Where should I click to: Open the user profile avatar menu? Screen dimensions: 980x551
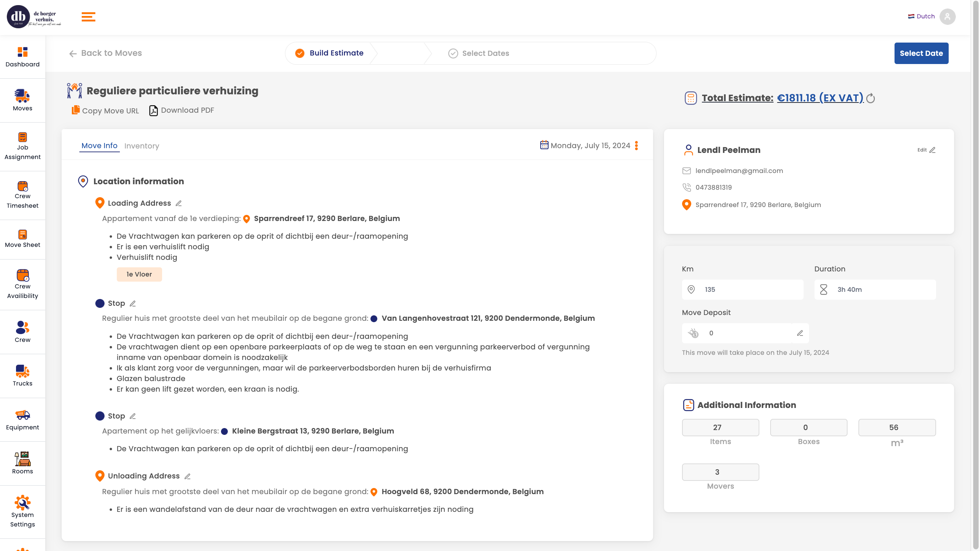click(x=947, y=17)
